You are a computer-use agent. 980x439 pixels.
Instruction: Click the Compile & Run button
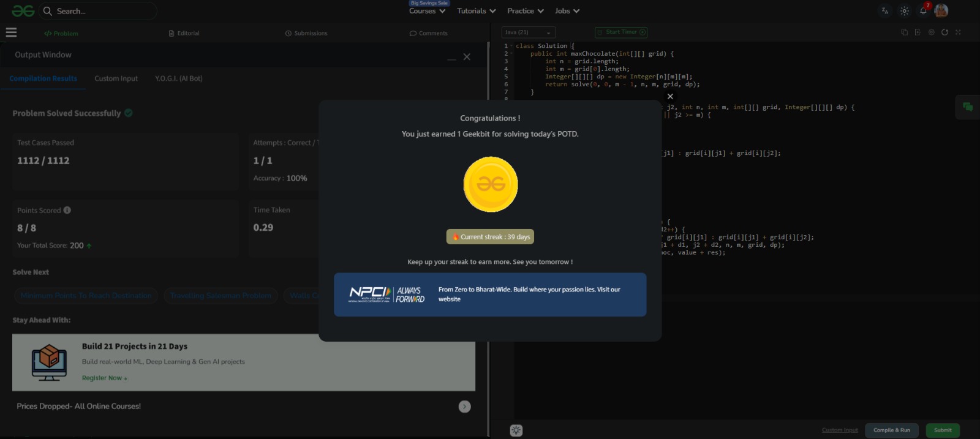(x=892, y=430)
